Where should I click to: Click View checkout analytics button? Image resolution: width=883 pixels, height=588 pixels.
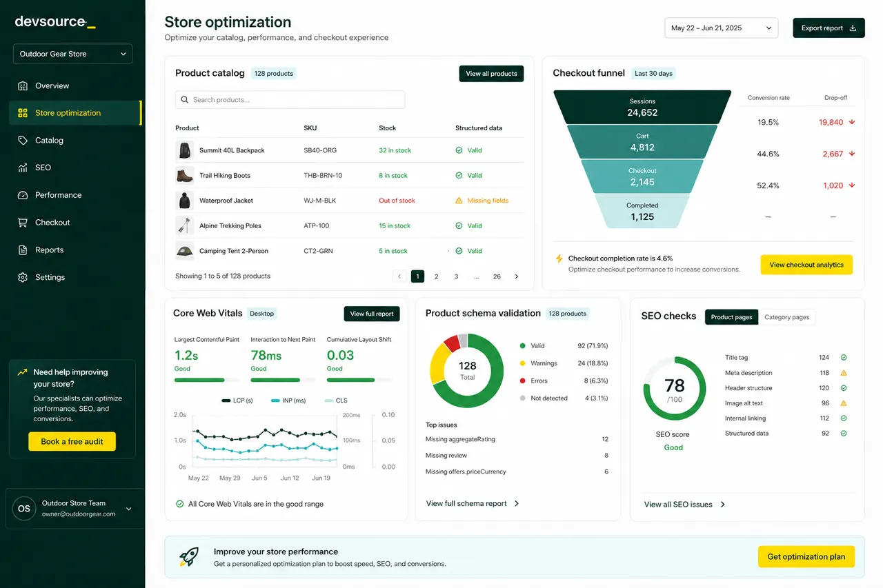806,265
